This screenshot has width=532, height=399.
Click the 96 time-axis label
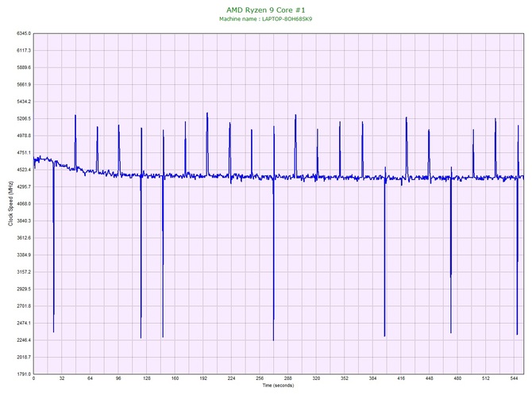tap(118, 378)
